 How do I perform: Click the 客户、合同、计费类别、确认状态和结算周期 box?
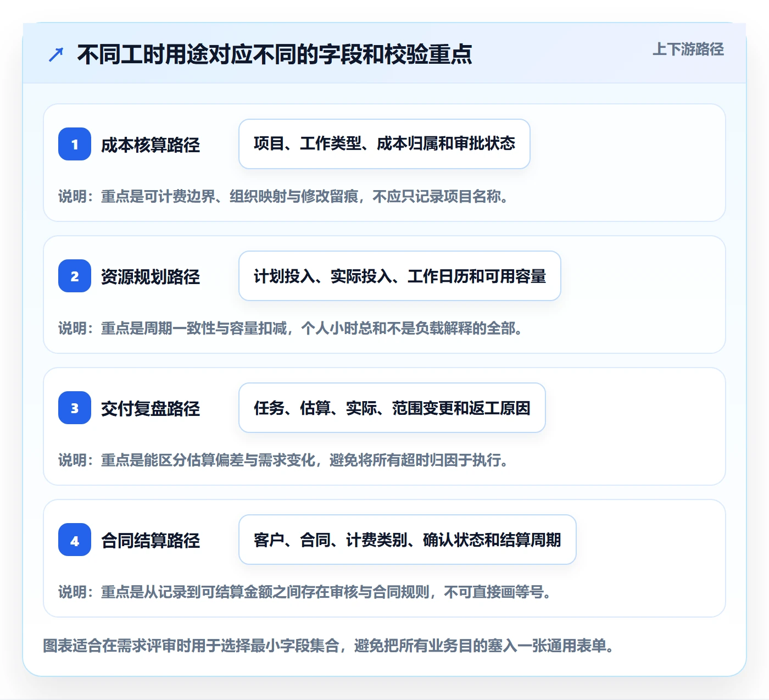pyautogui.click(x=408, y=540)
